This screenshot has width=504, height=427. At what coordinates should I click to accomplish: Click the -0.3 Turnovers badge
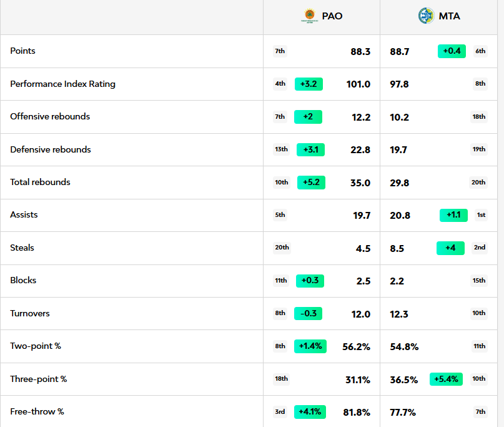(x=309, y=313)
